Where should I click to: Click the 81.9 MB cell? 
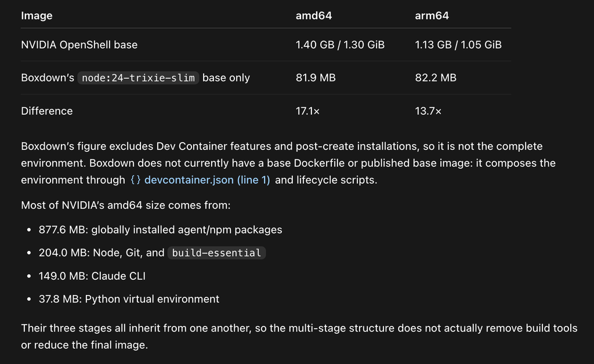click(316, 78)
